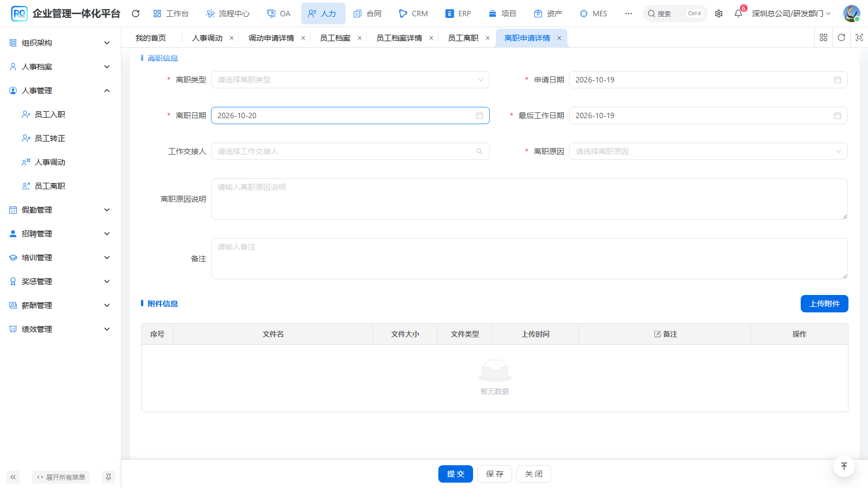Open the settings gear icon
This screenshot has width=868, height=488.
[x=719, y=14]
